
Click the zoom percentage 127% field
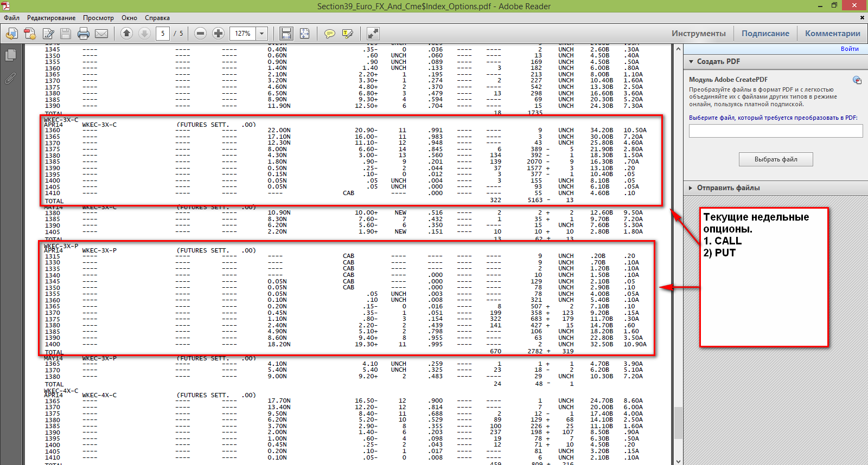pos(243,34)
